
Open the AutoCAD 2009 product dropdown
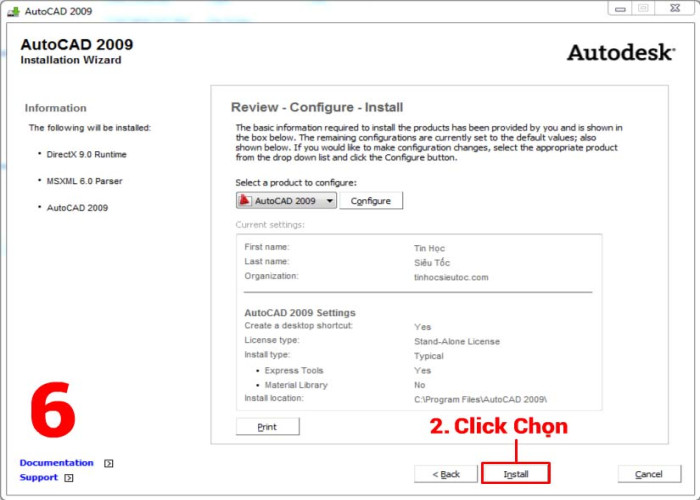point(286,201)
